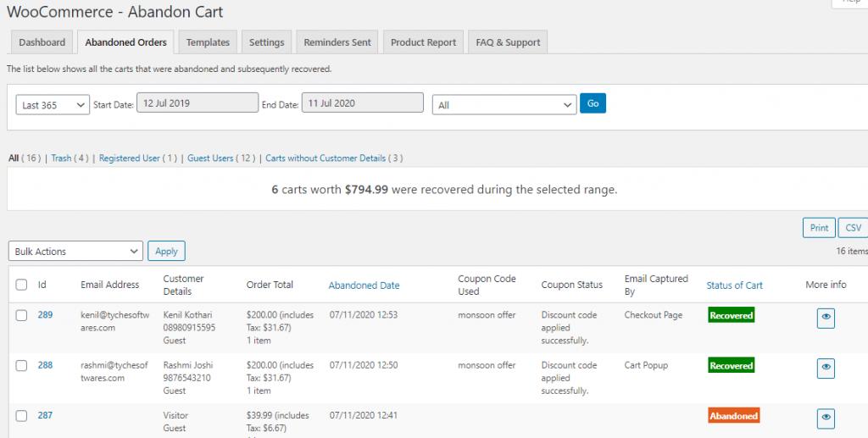Click the email rashmi@tychesoftwares.com
Viewport: 868px width, 438px height.
pos(114,372)
